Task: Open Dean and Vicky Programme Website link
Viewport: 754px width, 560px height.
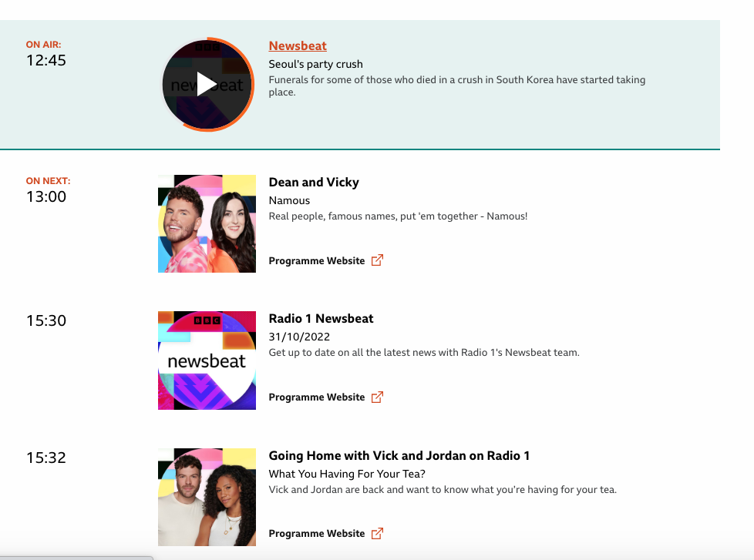Action: [x=316, y=261]
